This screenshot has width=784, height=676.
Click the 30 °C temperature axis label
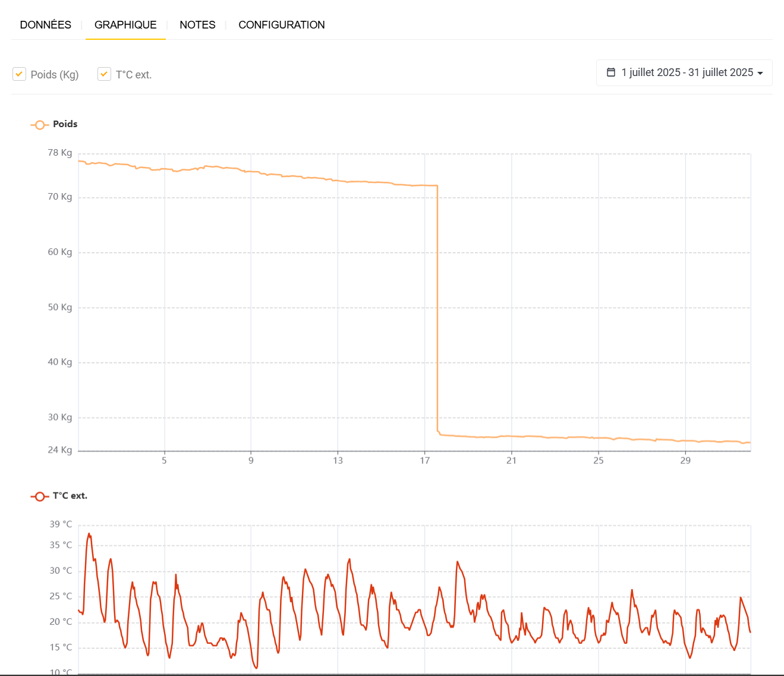[x=61, y=570]
